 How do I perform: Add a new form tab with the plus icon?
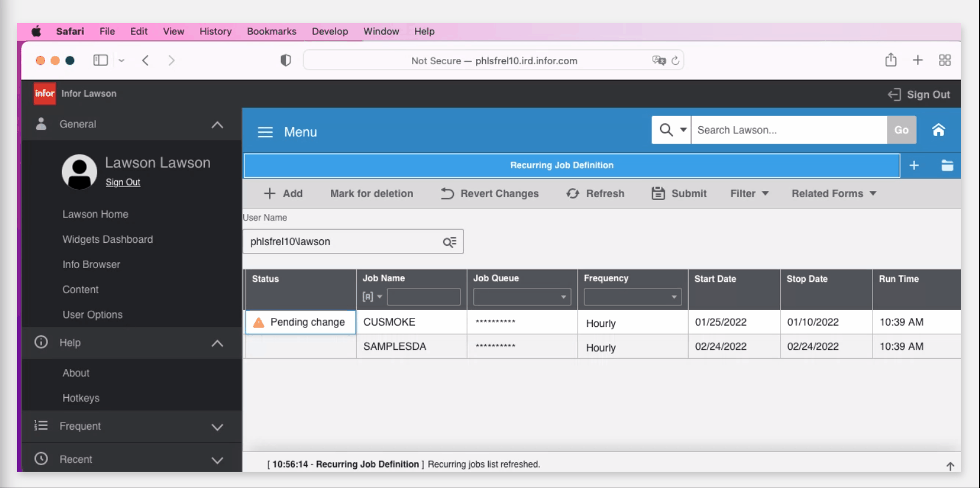914,165
